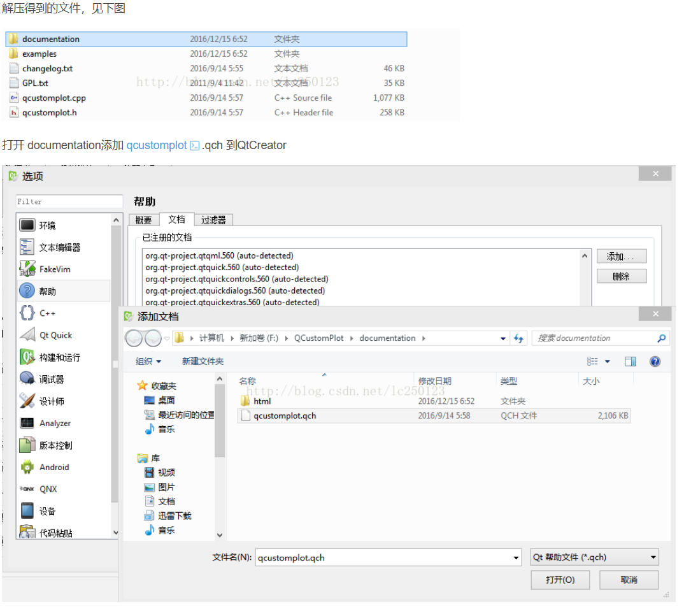Screen dimensions: 684x616
Task: Switch to the 概要 tab
Action: pyautogui.click(x=143, y=220)
